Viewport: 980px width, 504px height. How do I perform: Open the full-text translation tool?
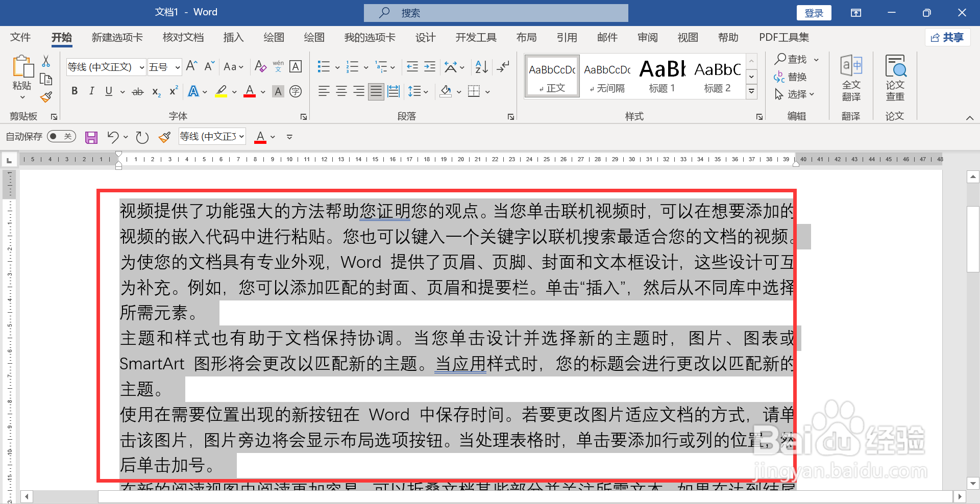click(x=851, y=78)
